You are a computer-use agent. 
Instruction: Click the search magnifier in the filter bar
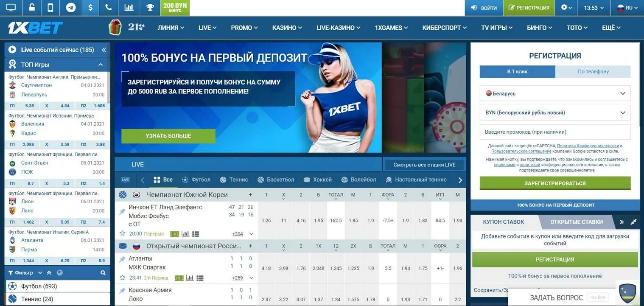click(x=103, y=273)
